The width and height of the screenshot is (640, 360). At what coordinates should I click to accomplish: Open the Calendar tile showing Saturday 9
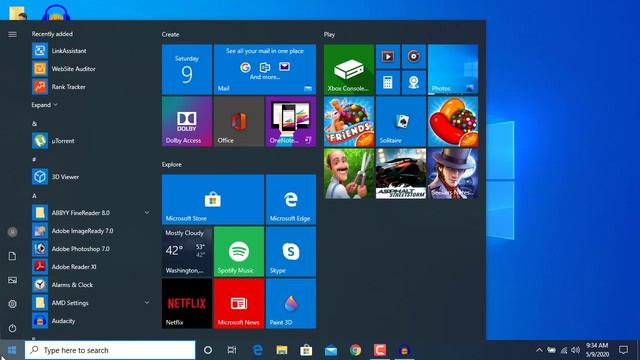pos(187,69)
